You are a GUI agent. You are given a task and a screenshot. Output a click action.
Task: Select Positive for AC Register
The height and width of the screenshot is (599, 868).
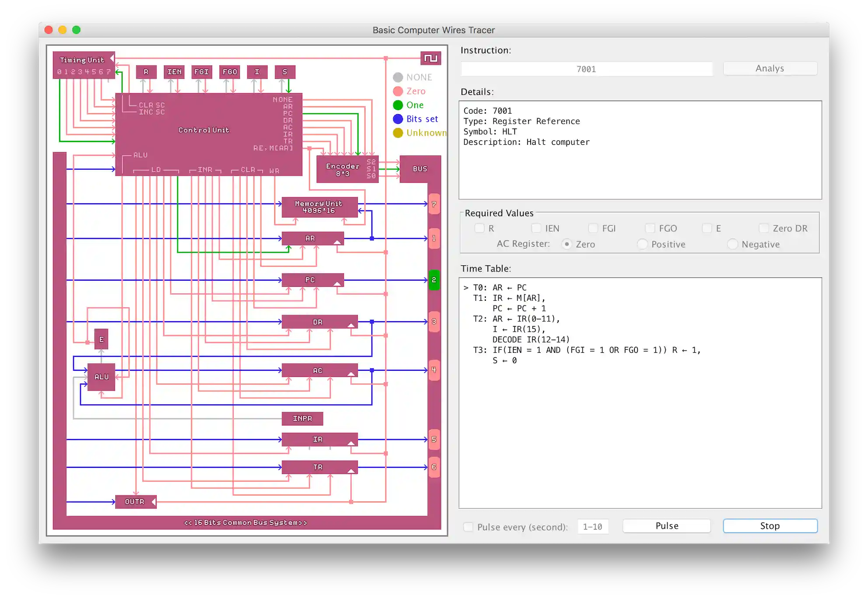pos(642,244)
